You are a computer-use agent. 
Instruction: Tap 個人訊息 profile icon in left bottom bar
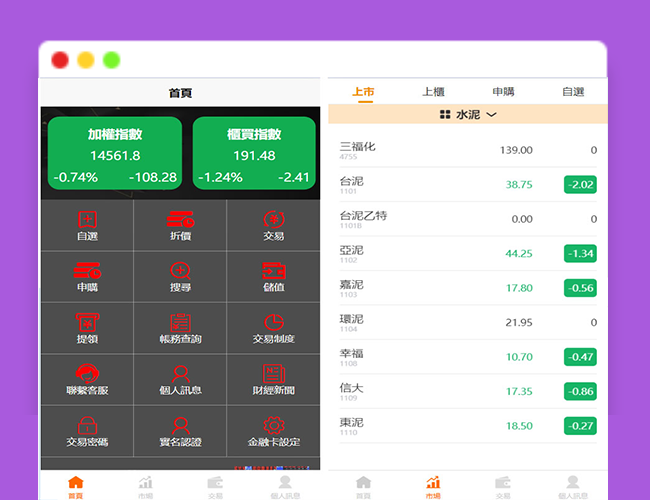285,482
